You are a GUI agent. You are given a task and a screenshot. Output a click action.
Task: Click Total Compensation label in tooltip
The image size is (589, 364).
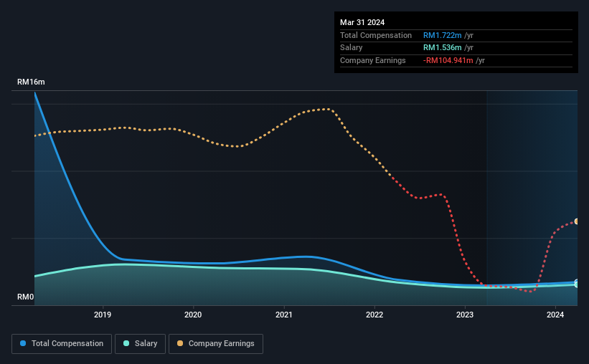(376, 35)
